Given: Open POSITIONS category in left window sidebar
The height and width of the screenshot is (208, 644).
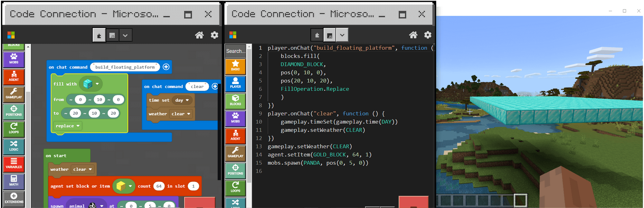Looking at the screenshot, I should click(14, 111).
